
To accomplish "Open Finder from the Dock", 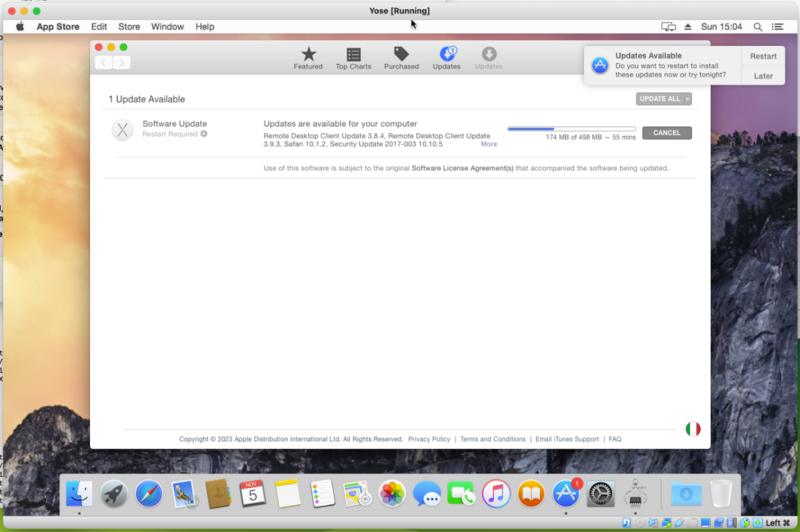I will tap(79, 494).
